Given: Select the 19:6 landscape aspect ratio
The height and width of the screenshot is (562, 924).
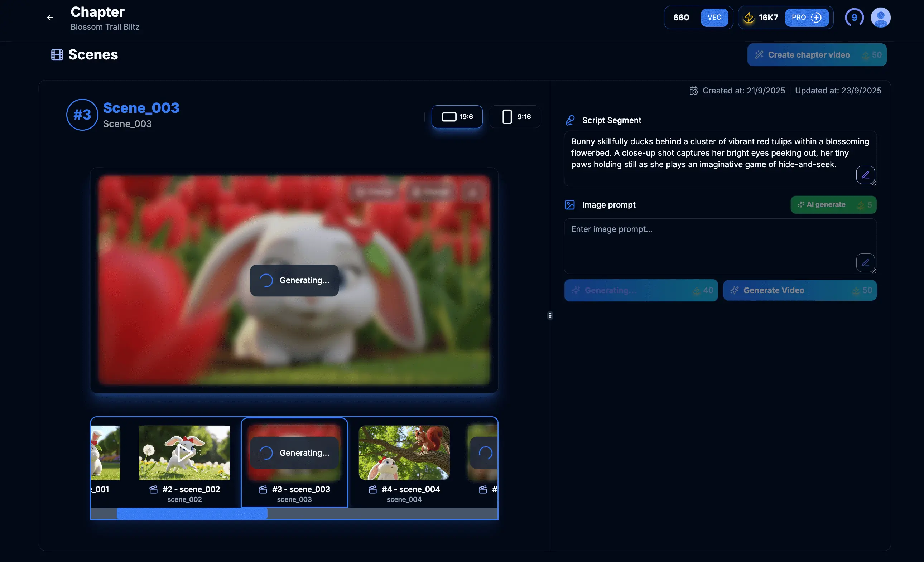Looking at the screenshot, I should coord(457,117).
